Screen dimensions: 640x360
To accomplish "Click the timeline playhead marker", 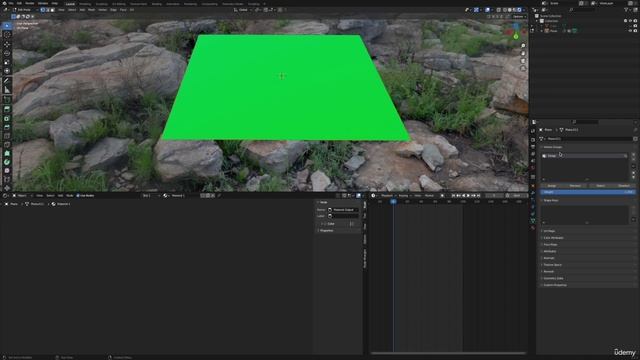I will point(393,201).
